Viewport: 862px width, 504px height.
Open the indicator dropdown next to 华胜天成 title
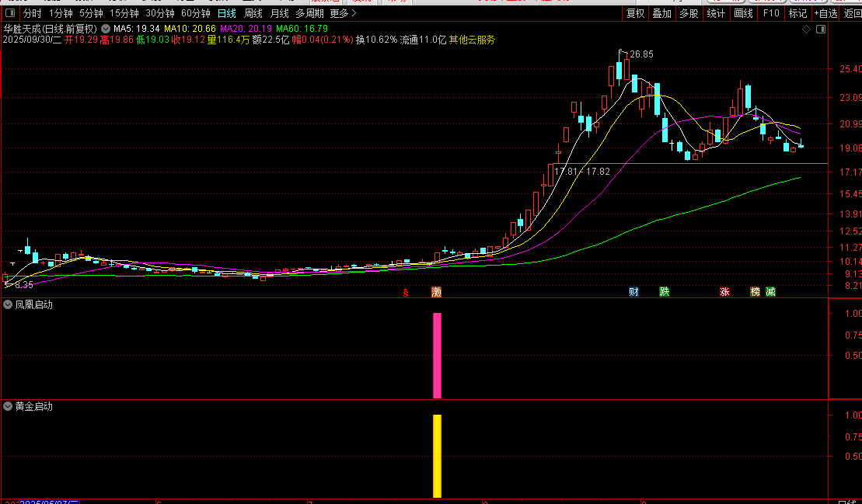(x=106, y=29)
